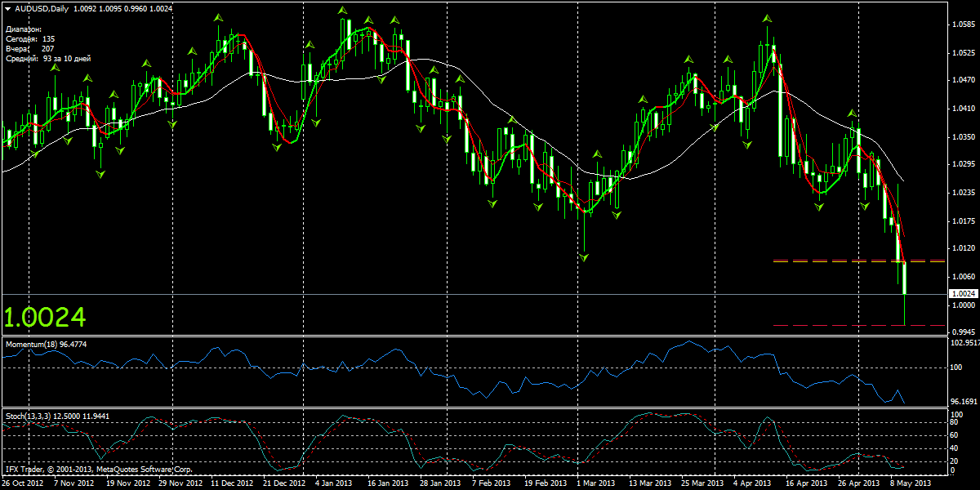Click the 13 Mar 2013 date label

(x=648, y=483)
